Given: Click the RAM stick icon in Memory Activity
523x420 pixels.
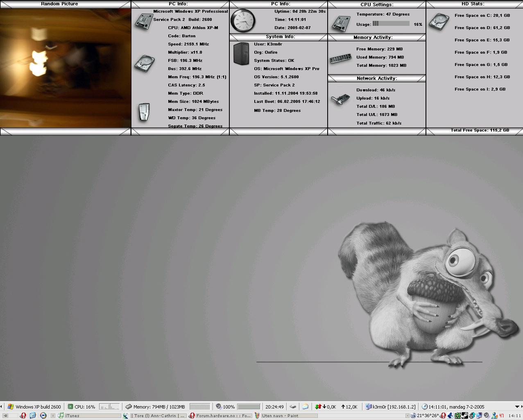Looking at the screenshot, I should coord(340,59).
